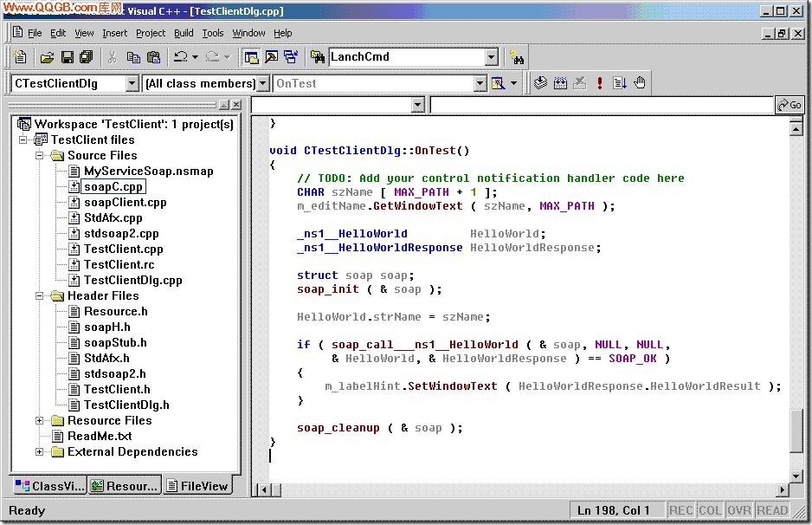Click the Go button
812x525 pixels.
tap(789, 105)
